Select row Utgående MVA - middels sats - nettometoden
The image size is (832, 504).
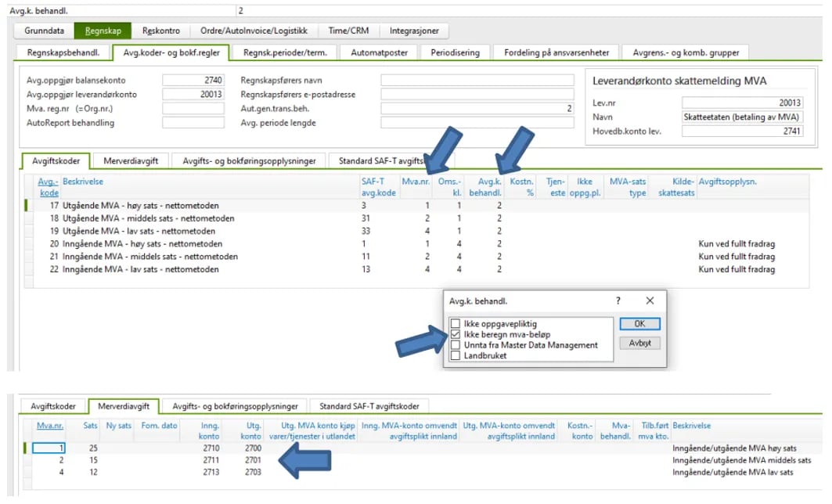416,218
